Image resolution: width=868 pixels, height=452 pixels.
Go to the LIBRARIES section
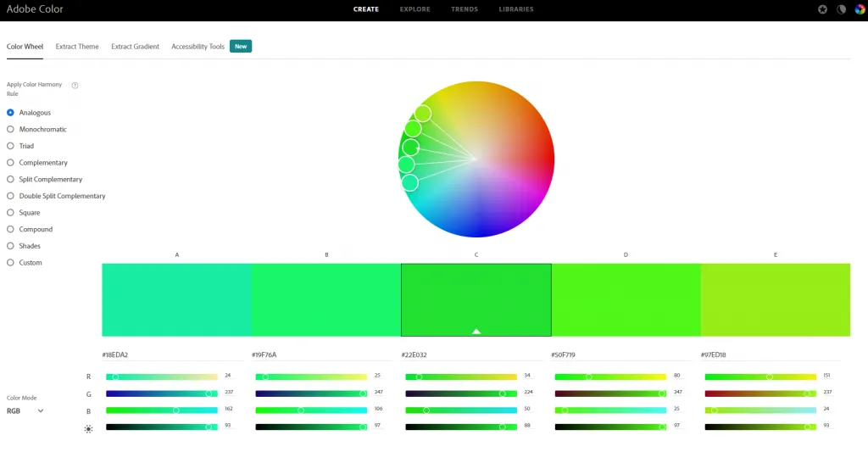click(516, 9)
